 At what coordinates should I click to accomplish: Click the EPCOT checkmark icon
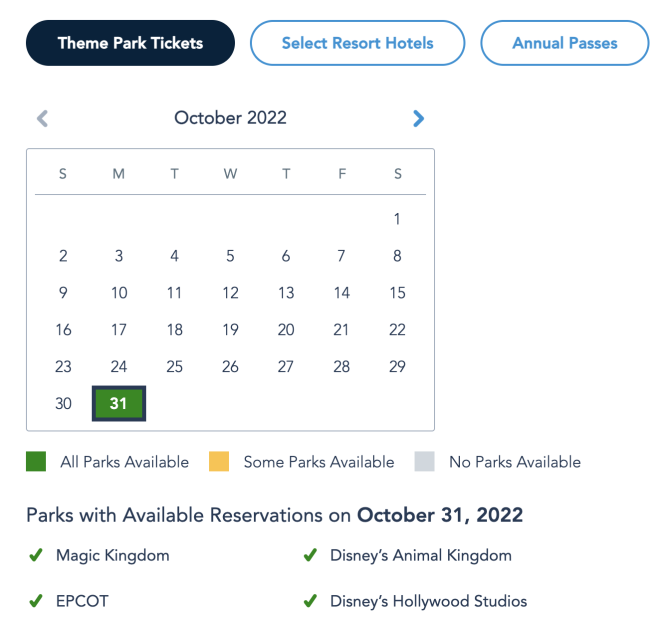[x=36, y=601]
